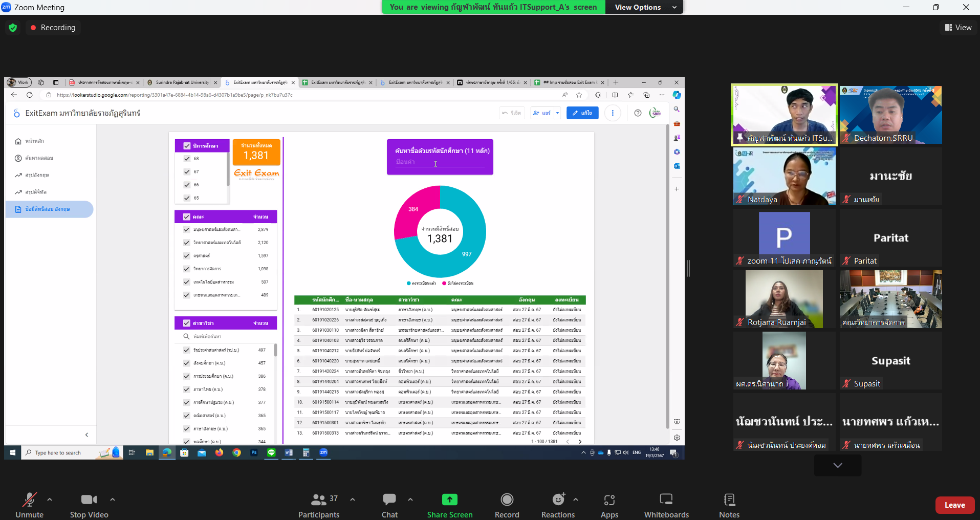Open the View layout menu

(958, 28)
